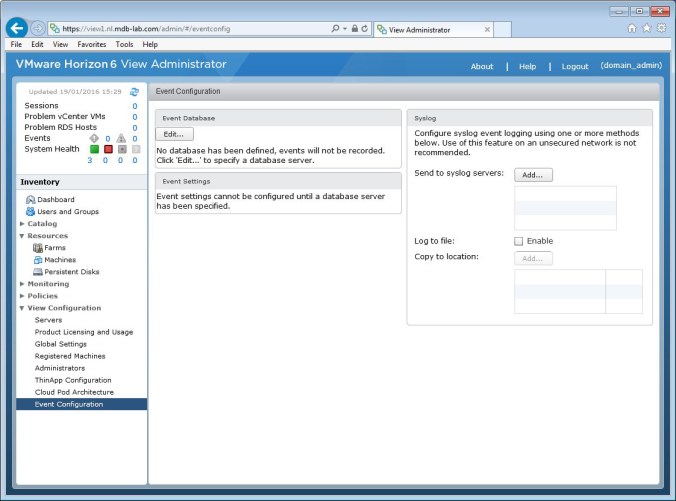676x501 pixels.
Task: Click the red System Health status icon
Action: [108, 149]
